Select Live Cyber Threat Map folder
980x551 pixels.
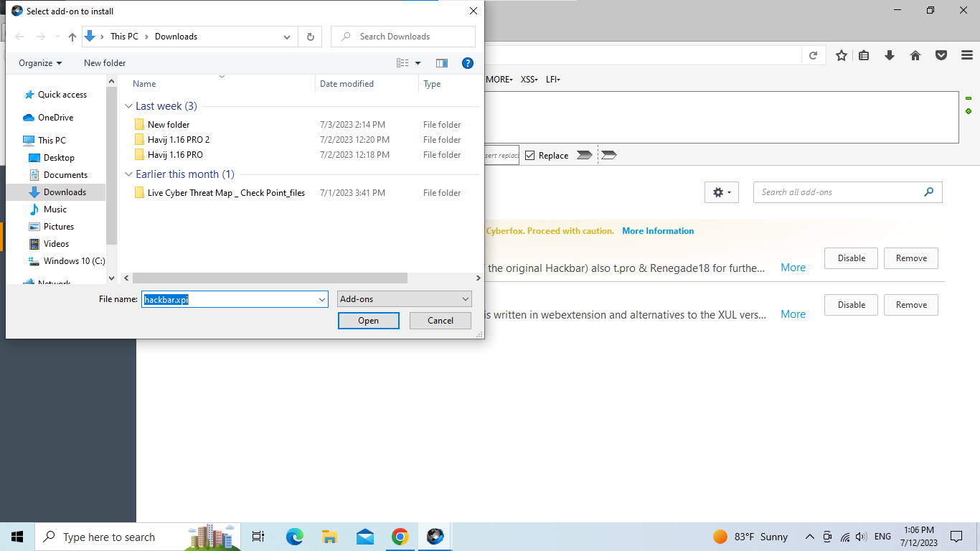(x=226, y=193)
